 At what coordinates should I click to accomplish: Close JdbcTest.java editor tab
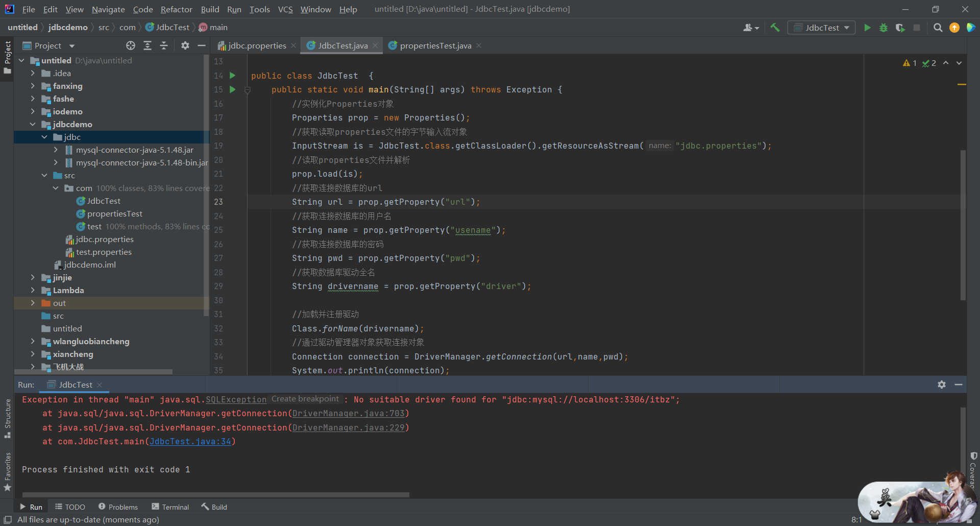375,45
